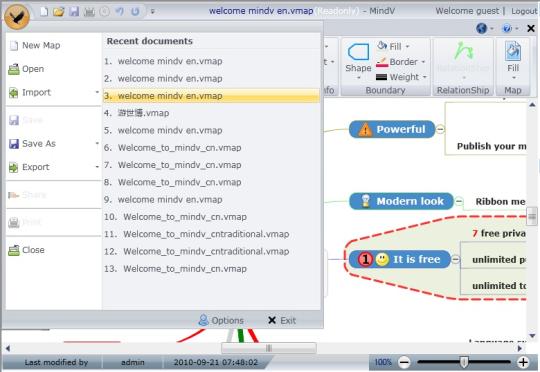Open recent document 6 Welcome_to_mindv_cn.vmap

click(211, 148)
